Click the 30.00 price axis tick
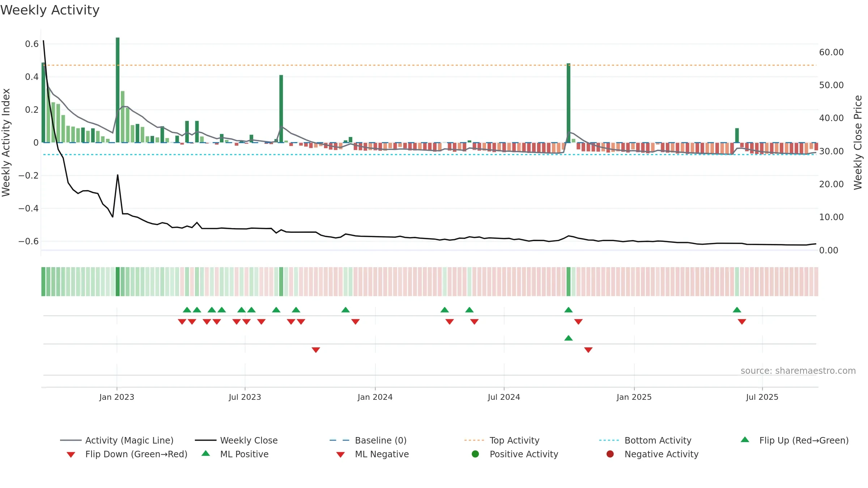This screenshot has height=488, width=868. pos(831,151)
